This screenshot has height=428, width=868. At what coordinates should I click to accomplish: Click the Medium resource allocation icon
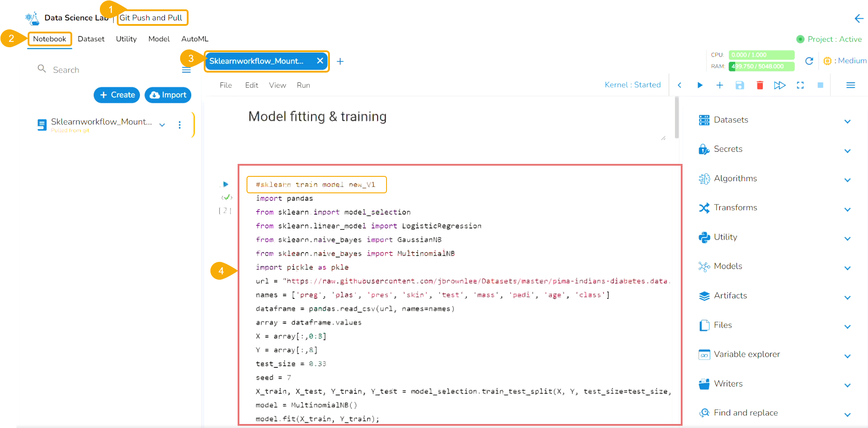click(827, 61)
